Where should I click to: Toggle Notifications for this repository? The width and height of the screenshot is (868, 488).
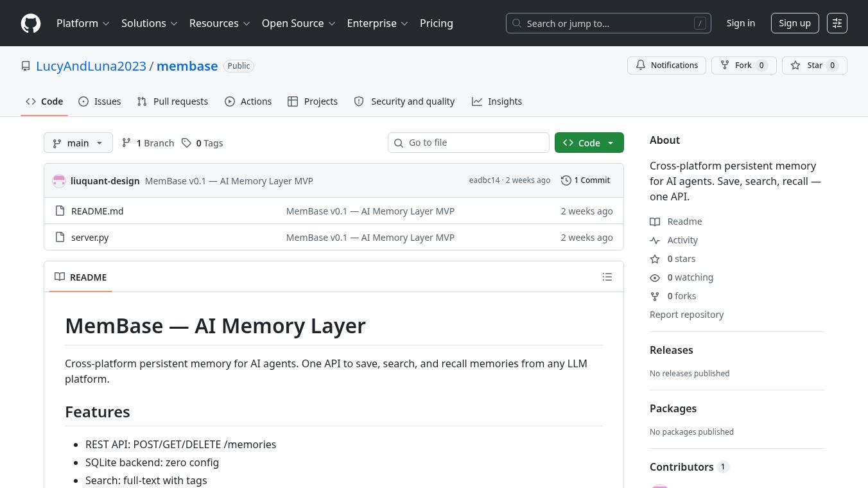coord(666,65)
